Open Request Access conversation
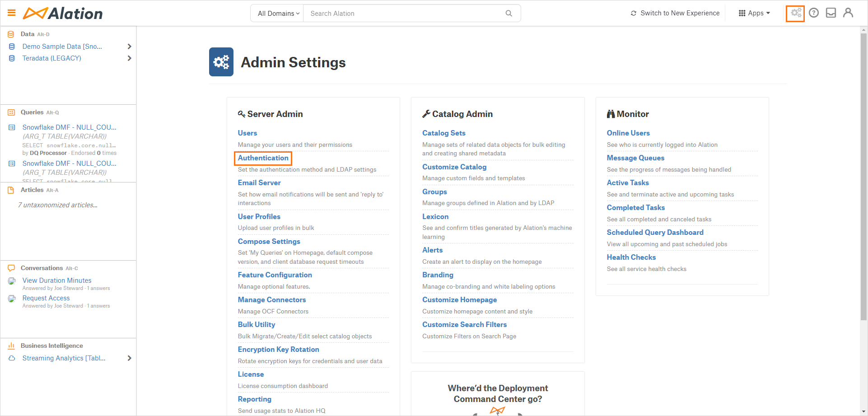Viewport: 868px width, 416px height. point(46,298)
